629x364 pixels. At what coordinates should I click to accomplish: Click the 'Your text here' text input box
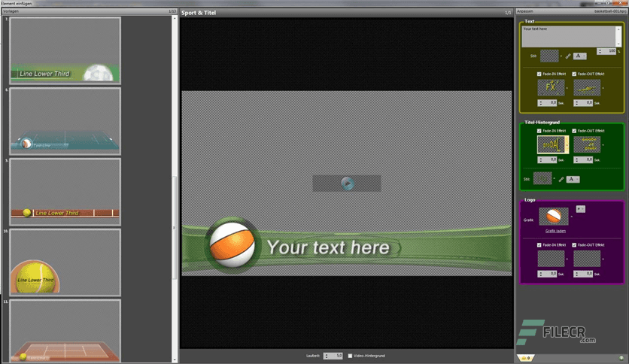[568, 37]
